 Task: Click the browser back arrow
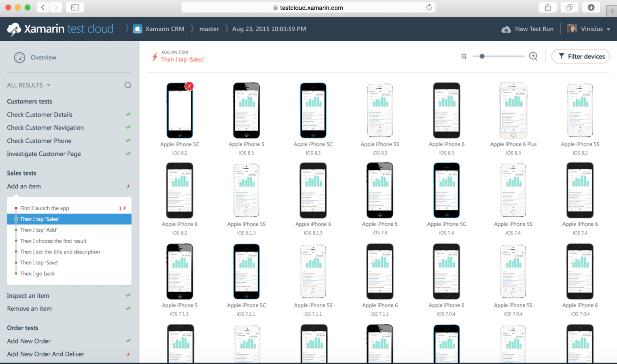pyautogui.click(x=43, y=7)
